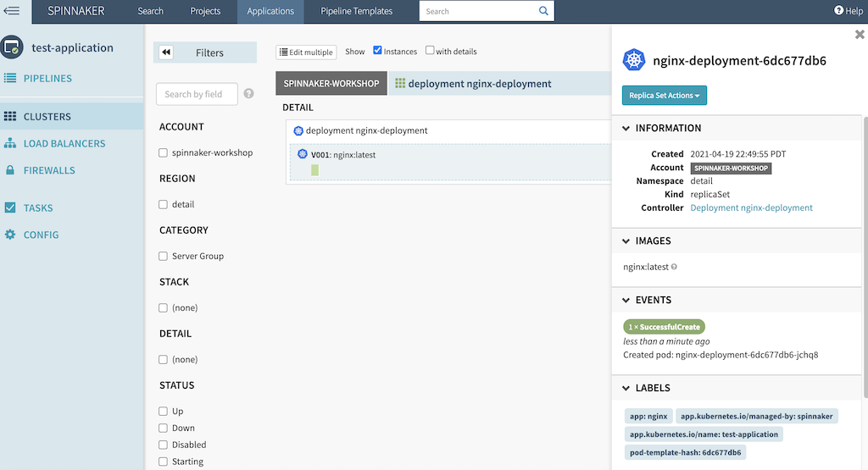Check the Starting status filter
Image resolution: width=868 pixels, height=470 pixels.
[163, 462]
